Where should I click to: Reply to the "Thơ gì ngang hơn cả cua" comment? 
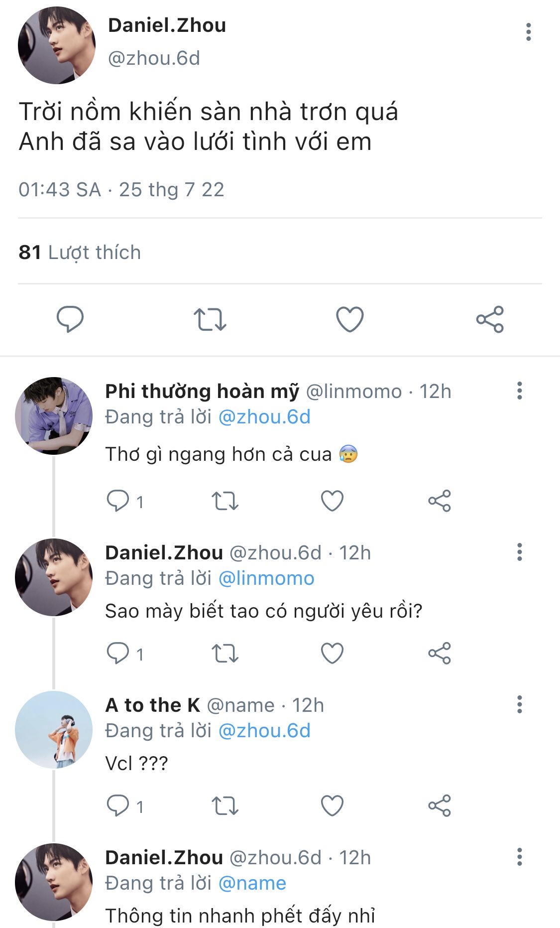[118, 501]
